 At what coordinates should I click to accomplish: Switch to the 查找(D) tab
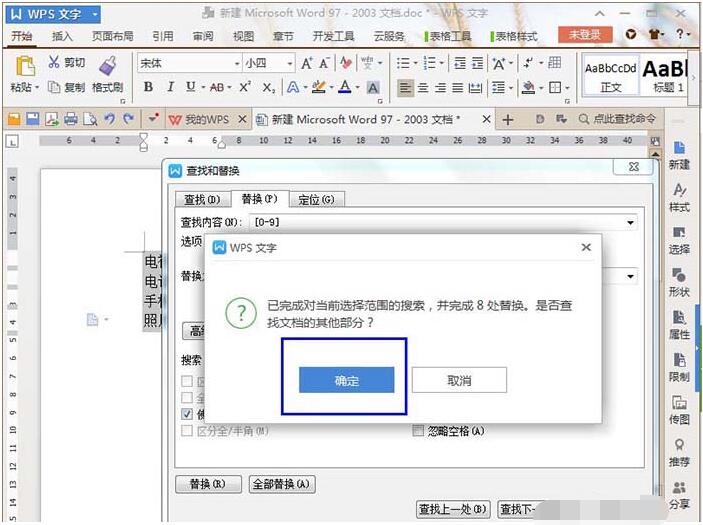pyautogui.click(x=202, y=200)
